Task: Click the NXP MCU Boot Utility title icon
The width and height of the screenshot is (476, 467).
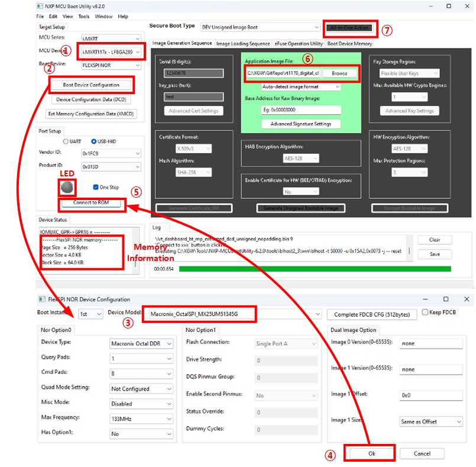Action: pos(39,5)
